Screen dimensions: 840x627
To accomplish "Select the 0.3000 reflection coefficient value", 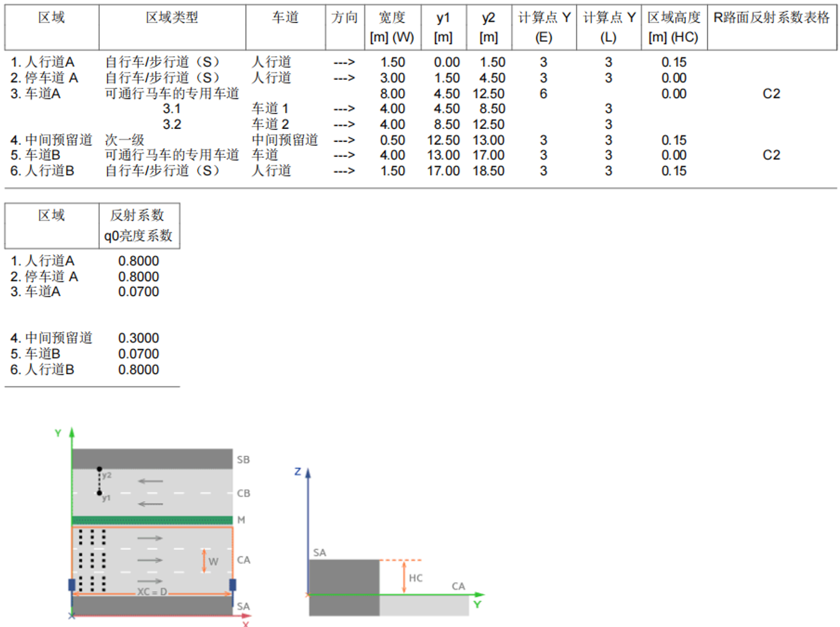I will click(138, 338).
